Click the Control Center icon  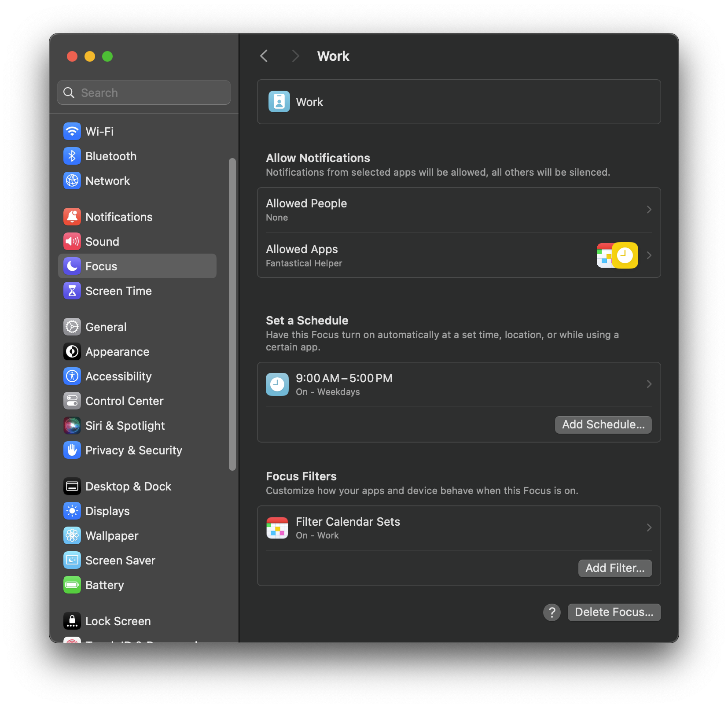72,401
